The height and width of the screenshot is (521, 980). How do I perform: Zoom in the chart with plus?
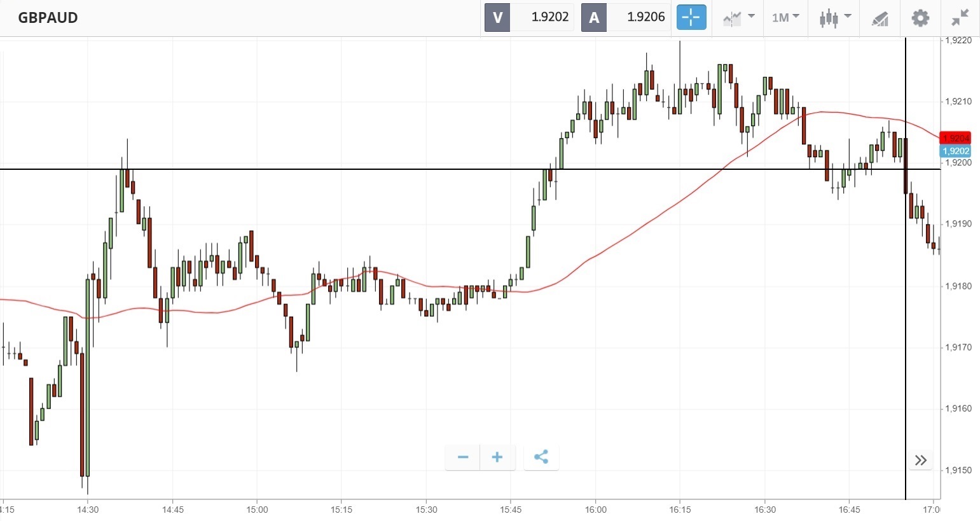497,457
